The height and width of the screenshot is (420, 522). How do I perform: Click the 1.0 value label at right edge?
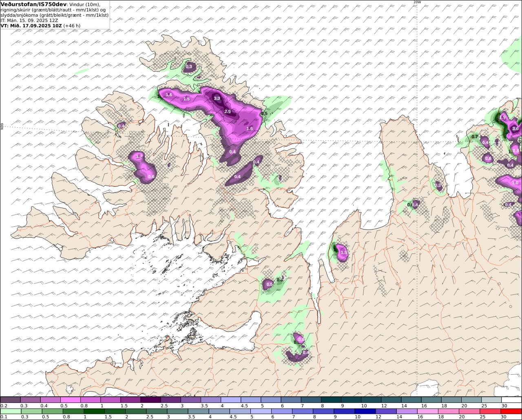coord(515,183)
